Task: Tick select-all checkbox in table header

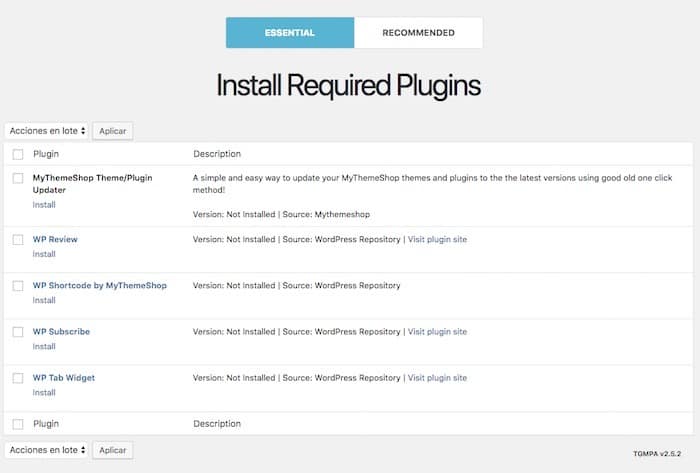Action: coord(18,154)
